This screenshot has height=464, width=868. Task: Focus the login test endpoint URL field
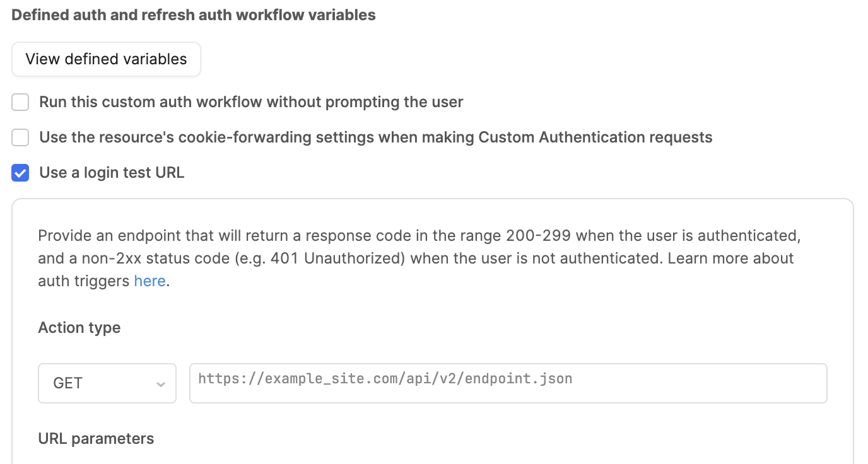(x=508, y=383)
